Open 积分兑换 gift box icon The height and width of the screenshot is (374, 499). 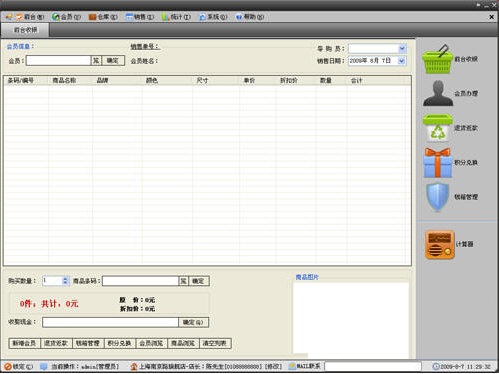[438, 163]
